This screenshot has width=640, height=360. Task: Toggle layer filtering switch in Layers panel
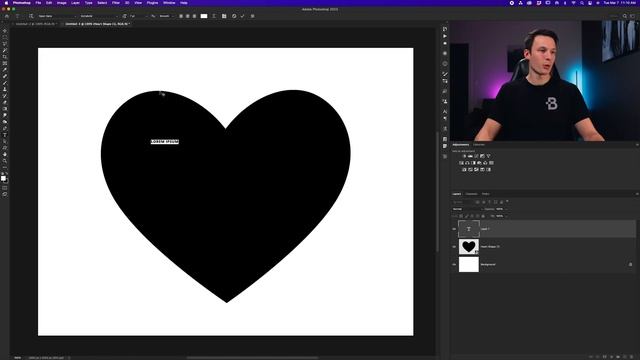click(x=507, y=201)
